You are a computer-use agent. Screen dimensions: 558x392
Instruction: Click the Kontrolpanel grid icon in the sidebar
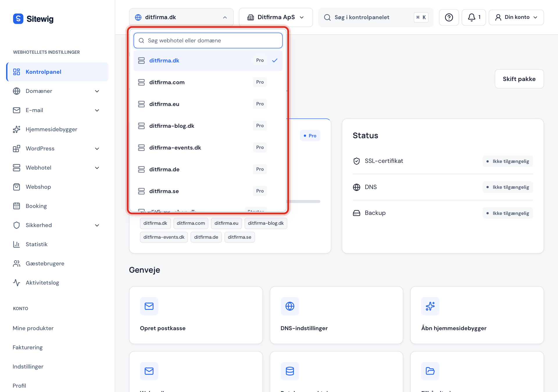coord(17,72)
